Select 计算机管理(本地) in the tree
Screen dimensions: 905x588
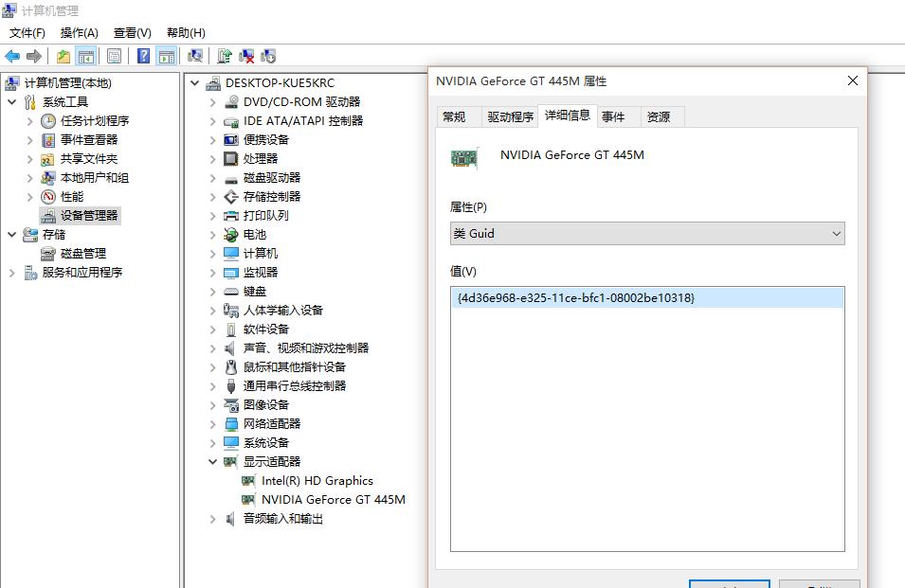click(67, 83)
